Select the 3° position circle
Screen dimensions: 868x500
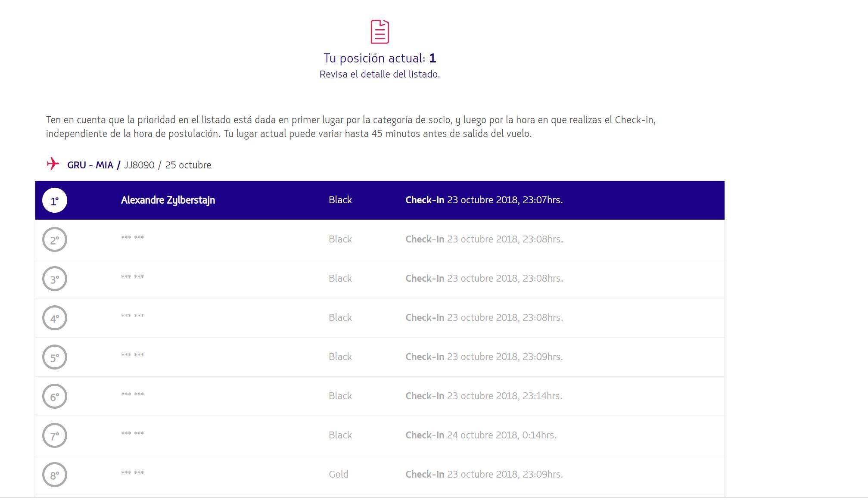click(x=55, y=279)
